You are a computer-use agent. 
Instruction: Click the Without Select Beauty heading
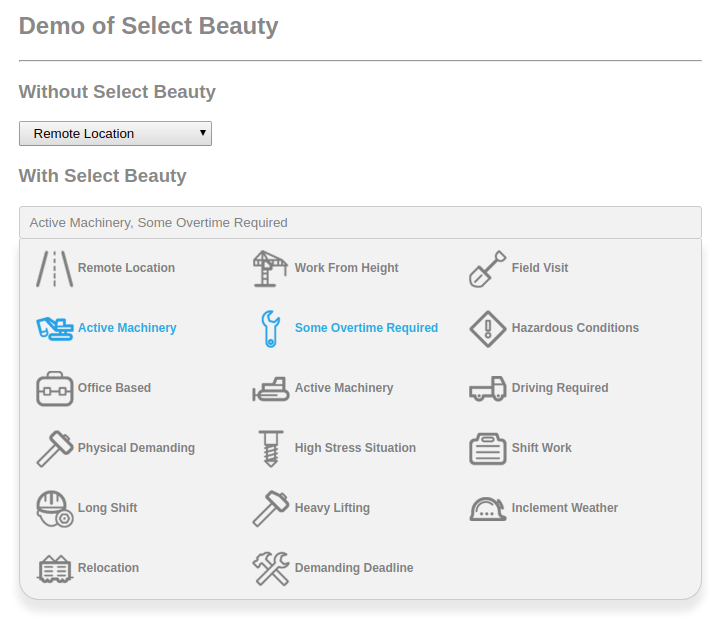pos(117,92)
